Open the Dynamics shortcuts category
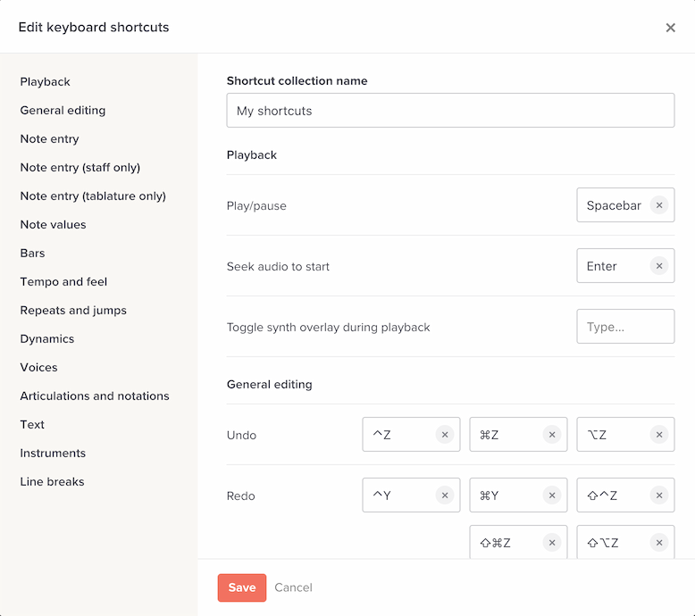 pos(47,339)
